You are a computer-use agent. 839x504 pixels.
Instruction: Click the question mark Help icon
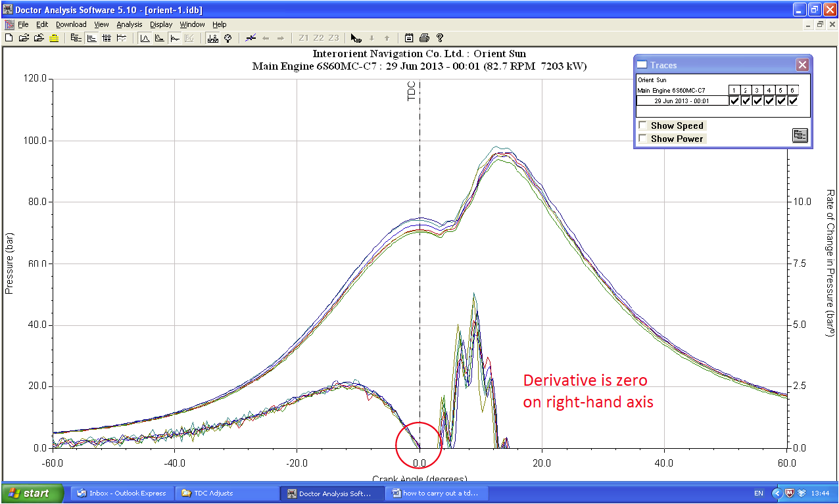pos(440,38)
